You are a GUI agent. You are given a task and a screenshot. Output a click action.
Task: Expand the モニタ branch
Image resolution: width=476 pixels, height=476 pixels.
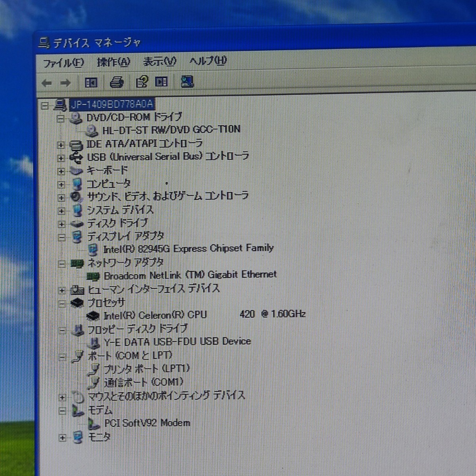click(x=62, y=438)
